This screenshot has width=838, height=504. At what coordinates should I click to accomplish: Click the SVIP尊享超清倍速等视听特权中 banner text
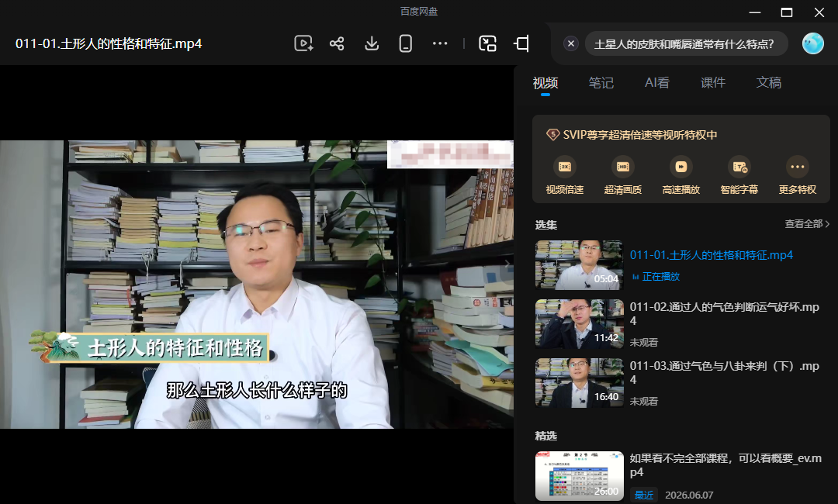639,135
